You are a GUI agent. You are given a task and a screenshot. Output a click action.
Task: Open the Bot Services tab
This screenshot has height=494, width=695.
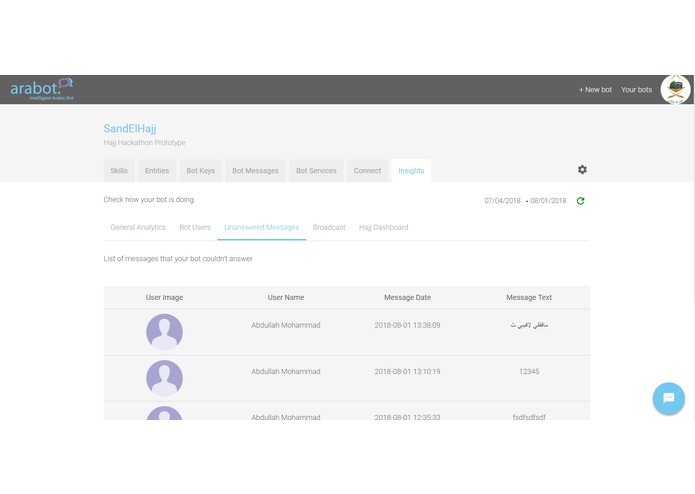(316, 171)
